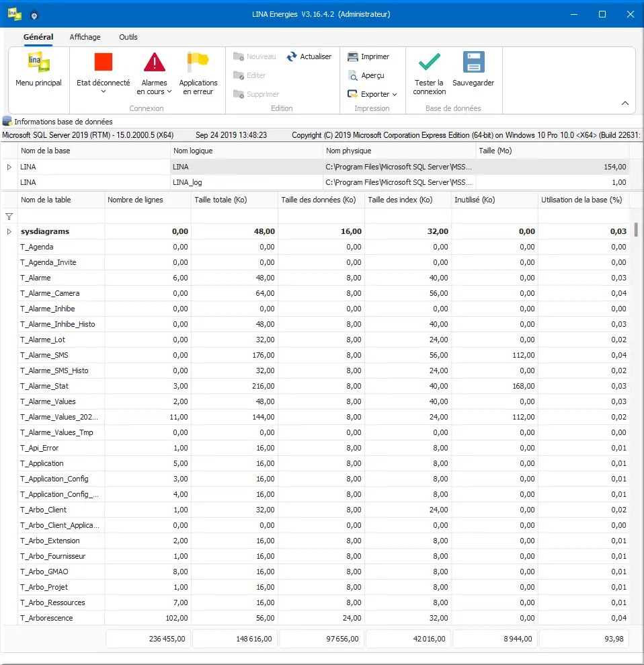Open Alarmes en cours dropdown arrow
Viewport: 644px width, 665px height.
(169, 91)
